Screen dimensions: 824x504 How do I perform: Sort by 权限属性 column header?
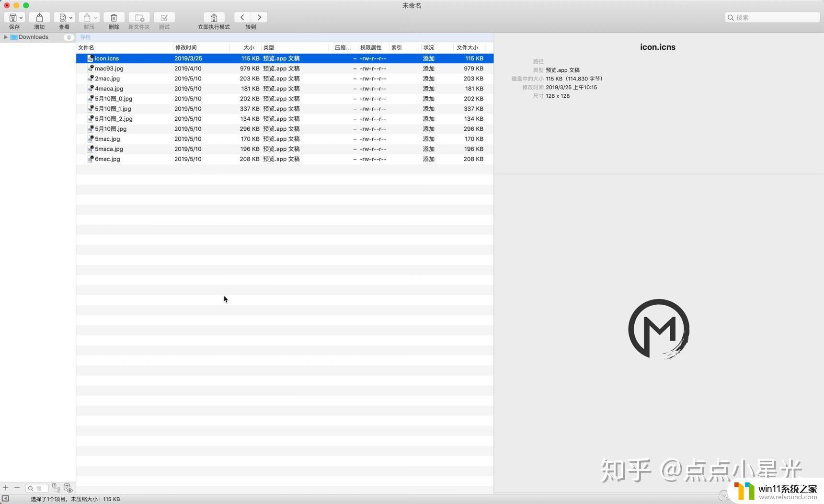click(x=374, y=47)
